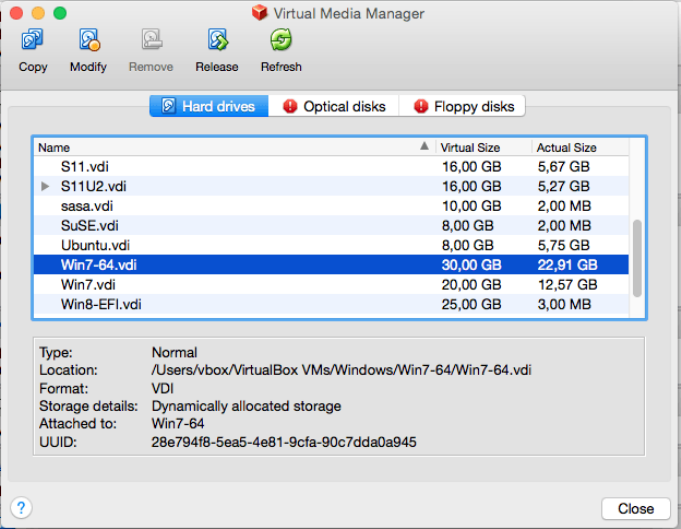Viewport: 681px width, 529px height.
Task: Select the SuSE.vdi hard disk
Action: pyautogui.click(x=89, y=225)
